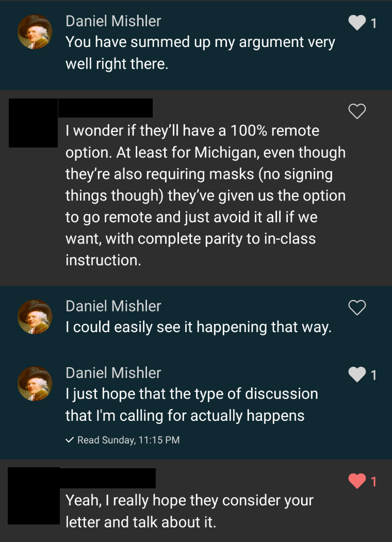
Task: Select the "type of discussion" message text
Action: (191, 404)
